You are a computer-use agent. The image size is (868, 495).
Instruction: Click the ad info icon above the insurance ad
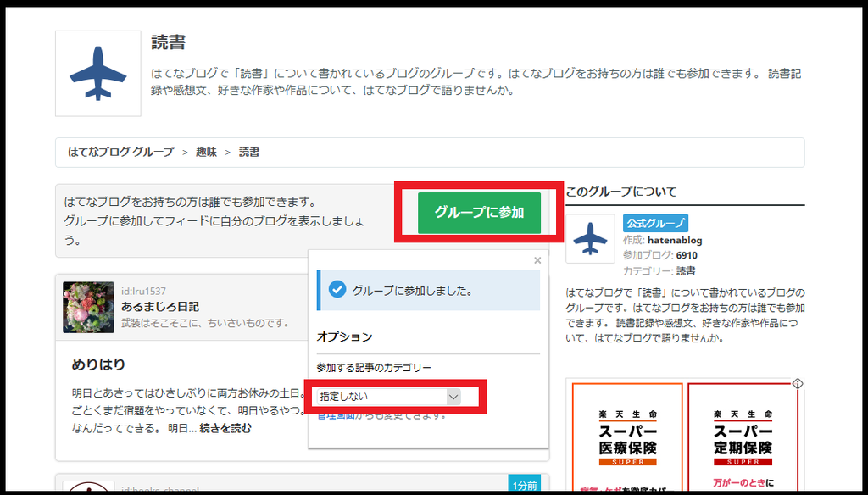[797, 383]
